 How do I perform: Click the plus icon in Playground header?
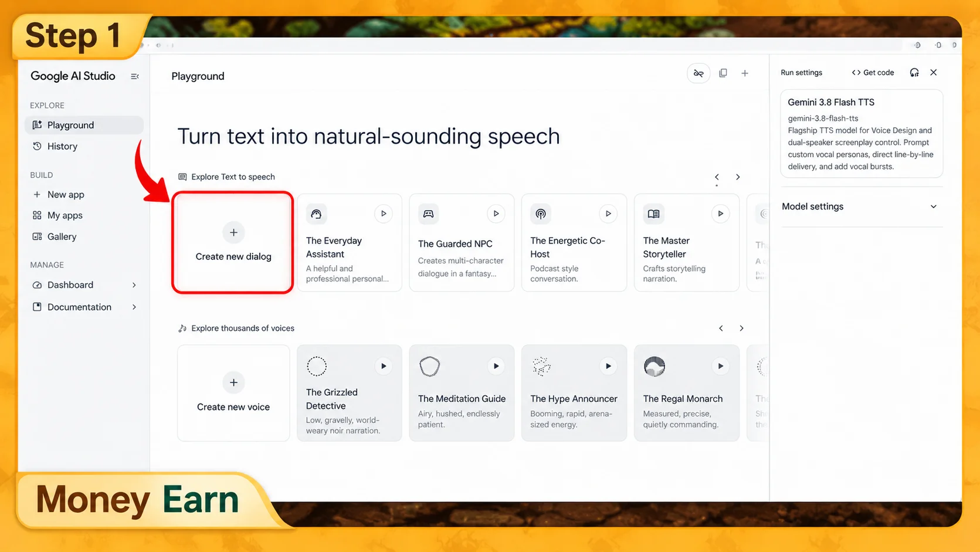[x=745, y=73]
